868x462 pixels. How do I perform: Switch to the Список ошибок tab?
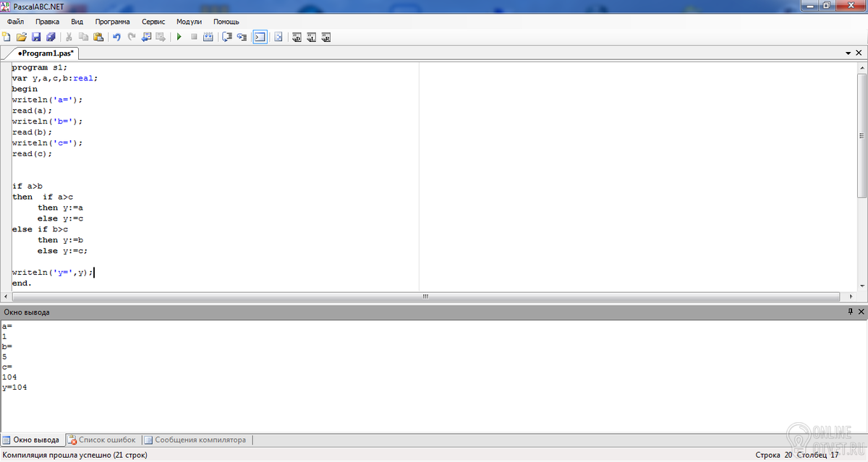coord(102,440)
